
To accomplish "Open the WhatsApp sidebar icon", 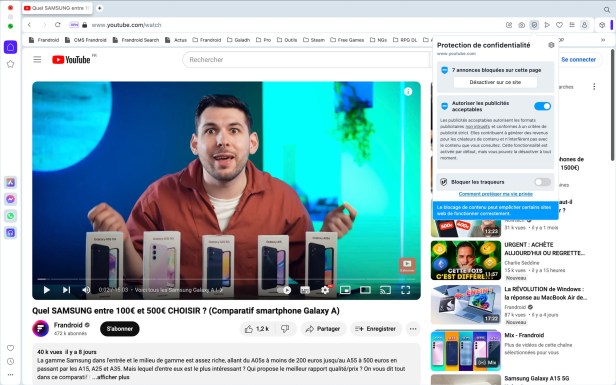I will pos(11,216).
